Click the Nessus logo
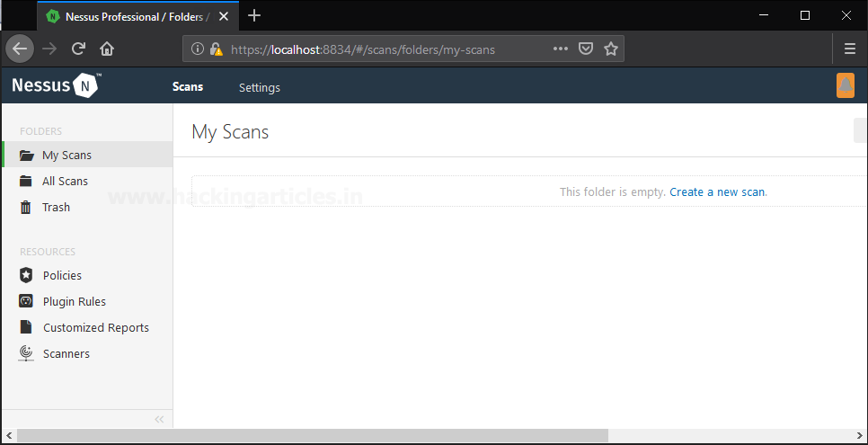This screenshot has width=868, height=445. tap(56, 85)
